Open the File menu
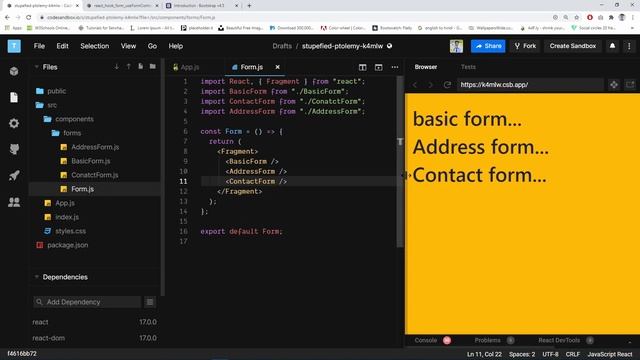 click(x=39, y=46)
